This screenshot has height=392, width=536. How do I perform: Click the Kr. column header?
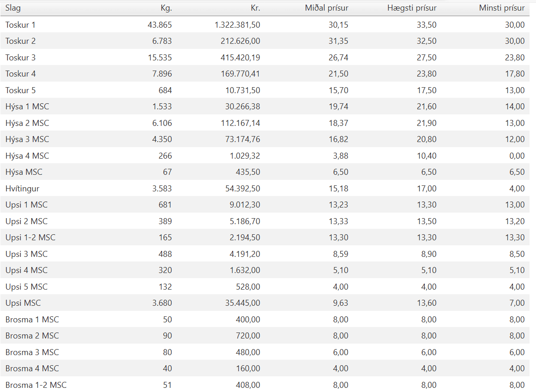[255, 8]
